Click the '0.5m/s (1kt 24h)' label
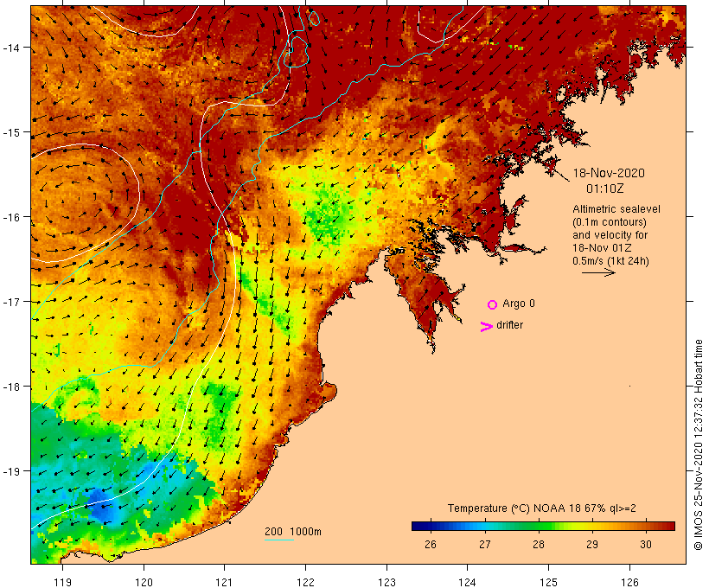The image size is (709, 588). [610, 261]
